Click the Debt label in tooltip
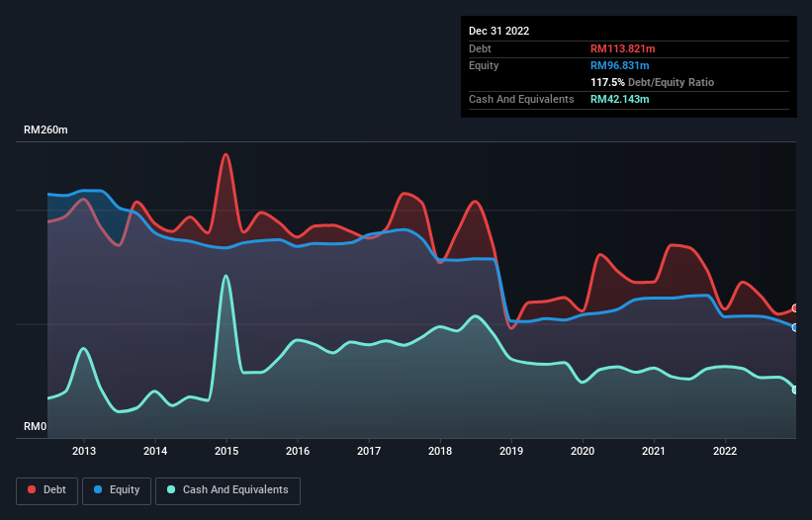The image size is (812, 520). coord(480,48)
